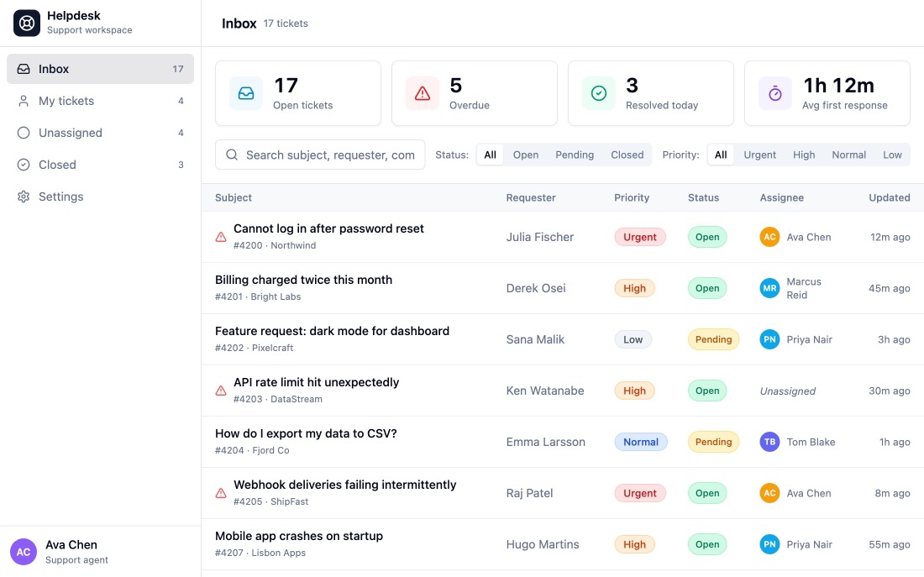Open ticket API rate limit hit unexpectedly
The height and width of the screenshot is (577, 924).
tap(316, 382)
